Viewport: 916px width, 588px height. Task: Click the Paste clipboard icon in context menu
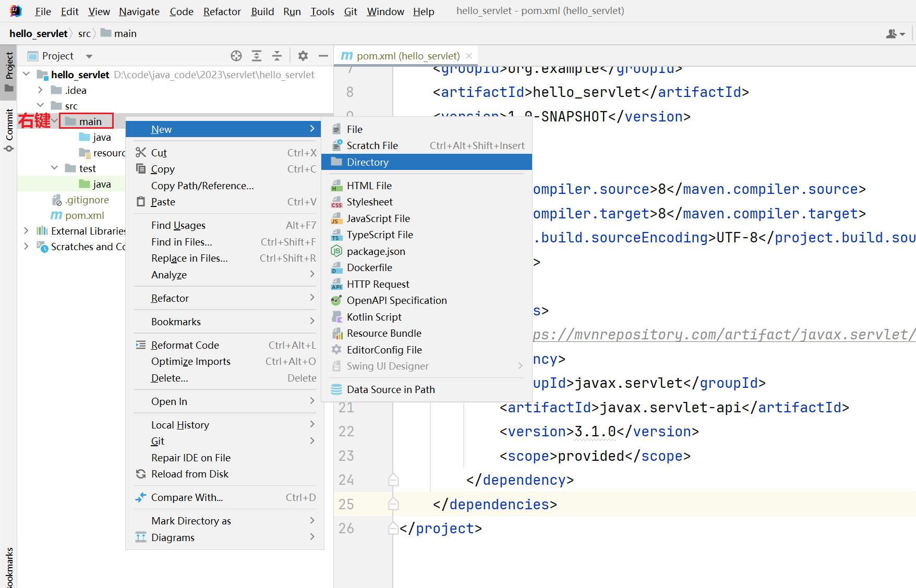pyautogui.click(x=141, y=202)
